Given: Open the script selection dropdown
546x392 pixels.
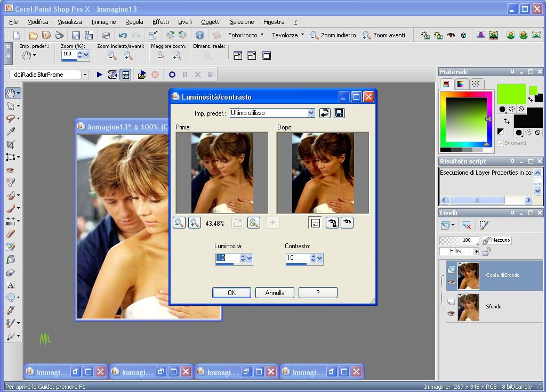Looking at the screenshot, I should tap(85, 75).
